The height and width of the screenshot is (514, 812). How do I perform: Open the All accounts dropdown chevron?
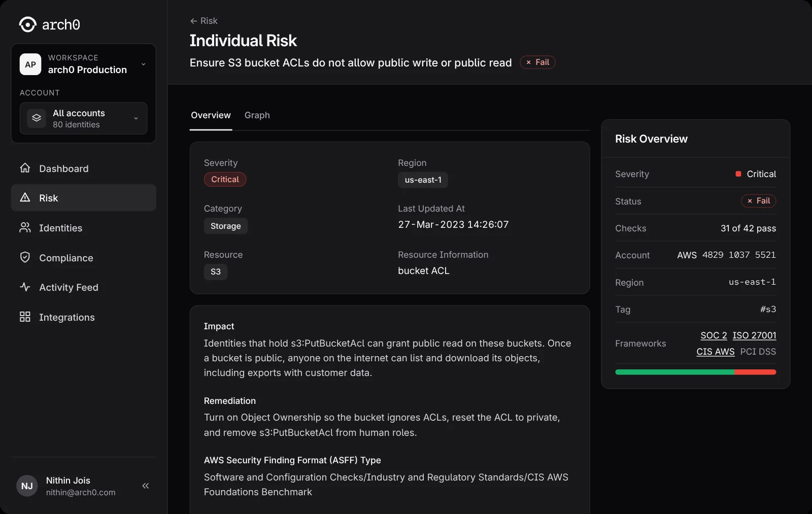(x=136, y=118)
